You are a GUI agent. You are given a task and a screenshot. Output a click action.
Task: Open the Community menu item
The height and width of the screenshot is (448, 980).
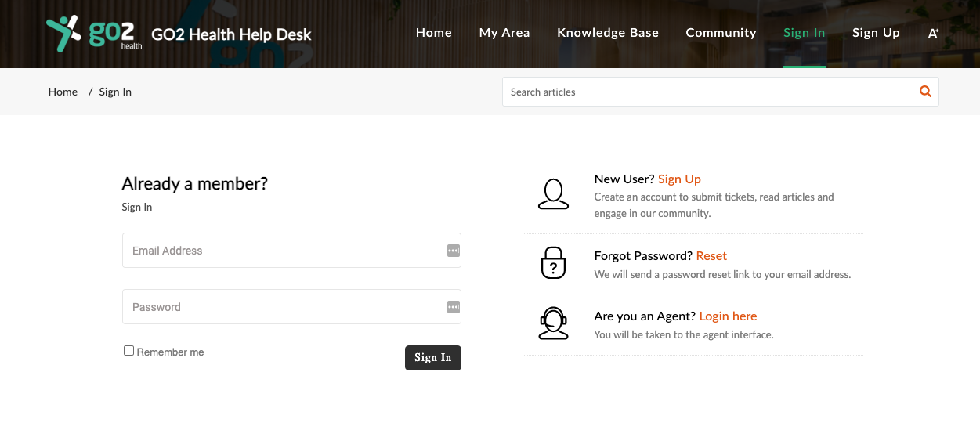point(721,33)
